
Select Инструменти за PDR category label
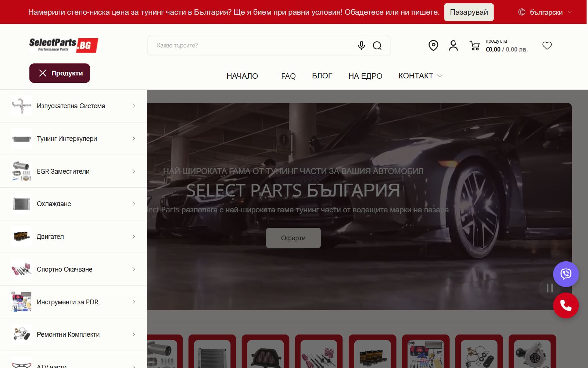click(x=68, y=302)
